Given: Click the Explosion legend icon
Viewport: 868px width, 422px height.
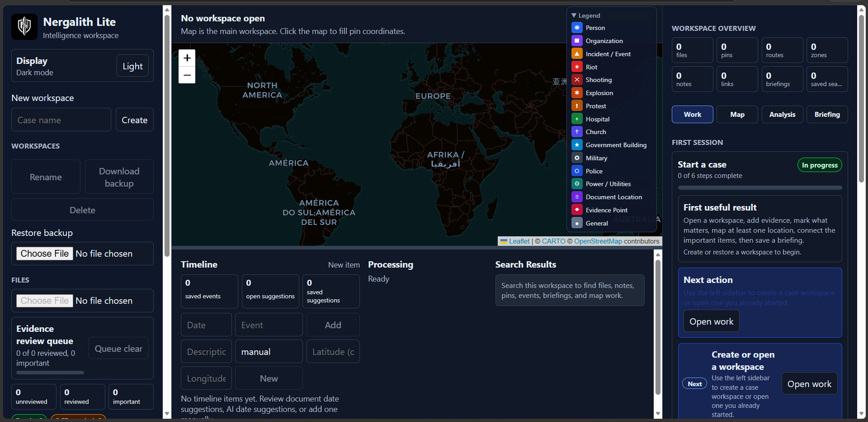Looking at the screenshot, I should coord(577,93).
